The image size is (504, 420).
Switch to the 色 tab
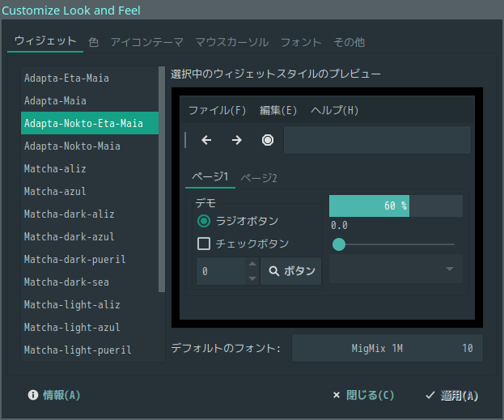coord(94,42)
